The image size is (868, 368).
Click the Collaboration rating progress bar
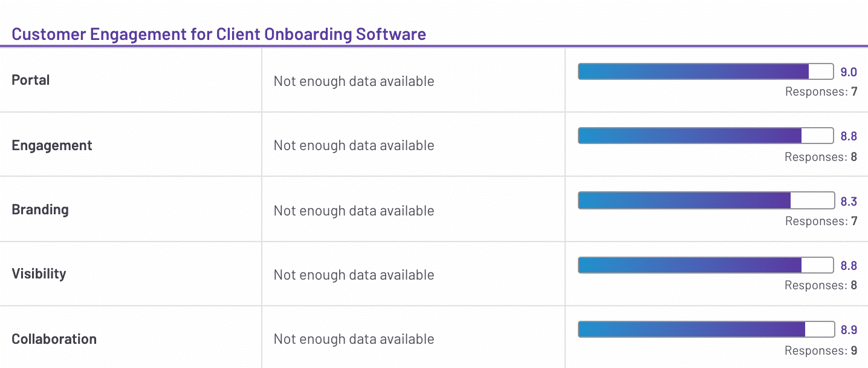point(706,329)
